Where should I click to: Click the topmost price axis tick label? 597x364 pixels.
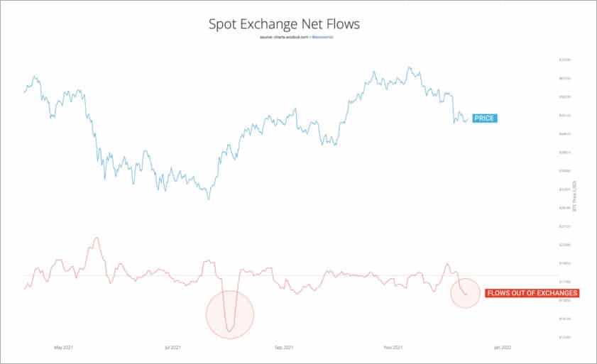(x=565, y=60)
